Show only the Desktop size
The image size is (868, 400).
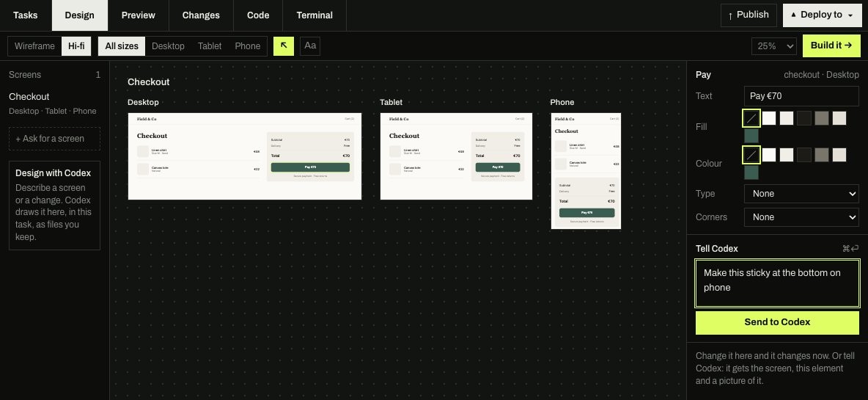click(x=168, y=46)
